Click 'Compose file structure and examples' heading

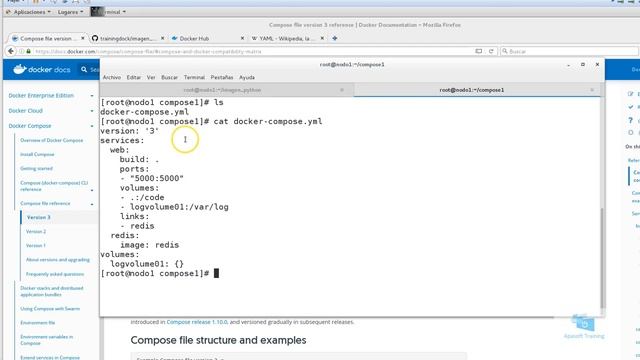(218, 340)
